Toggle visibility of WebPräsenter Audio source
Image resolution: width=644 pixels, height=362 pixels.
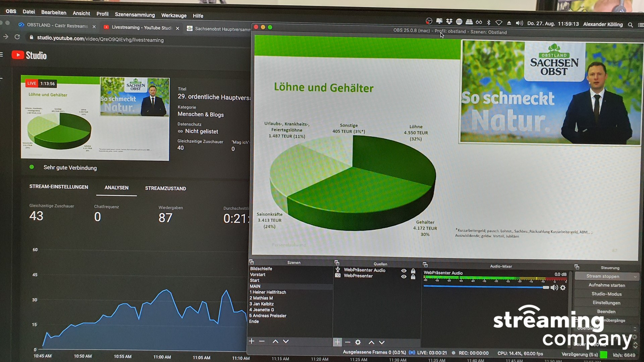pyautogui.click(x=404, y=271)
